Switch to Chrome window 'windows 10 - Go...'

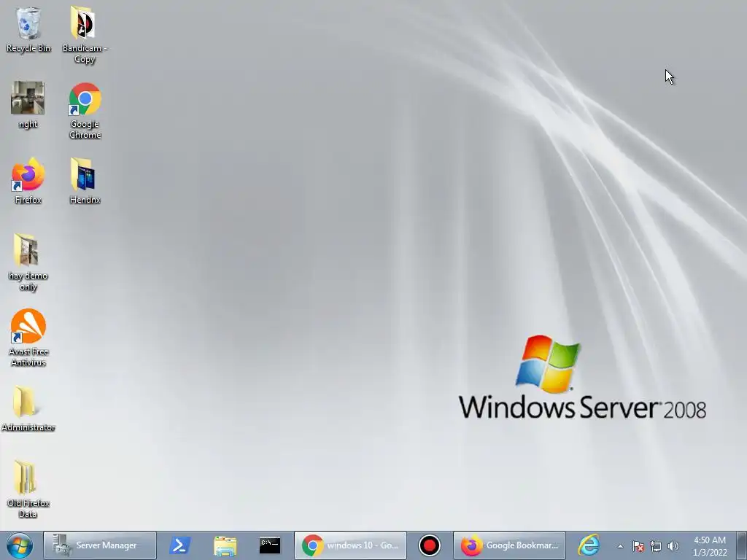click(x=351, y=545)
